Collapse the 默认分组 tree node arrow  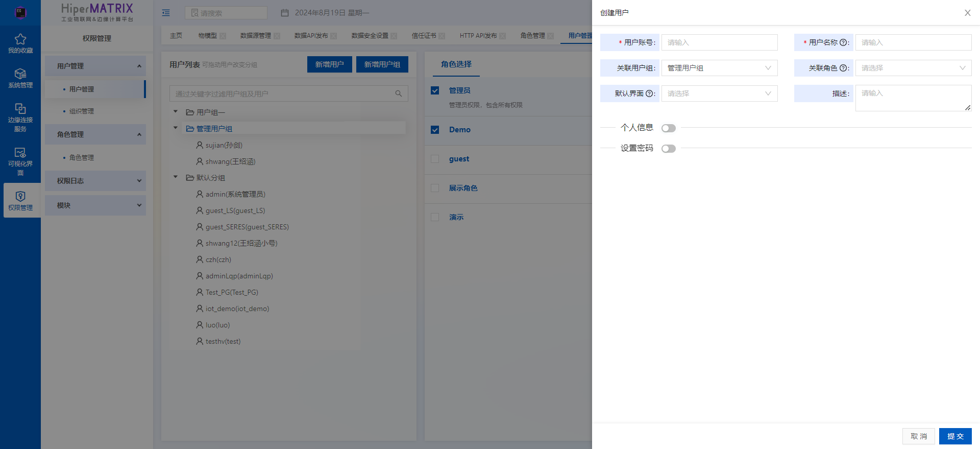click(x=176, y=177)
